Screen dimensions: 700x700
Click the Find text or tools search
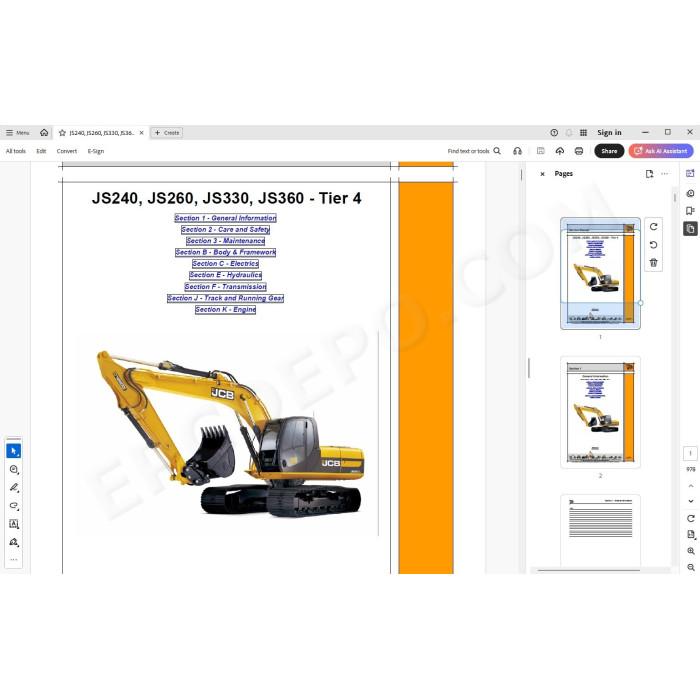click(474, 151)
